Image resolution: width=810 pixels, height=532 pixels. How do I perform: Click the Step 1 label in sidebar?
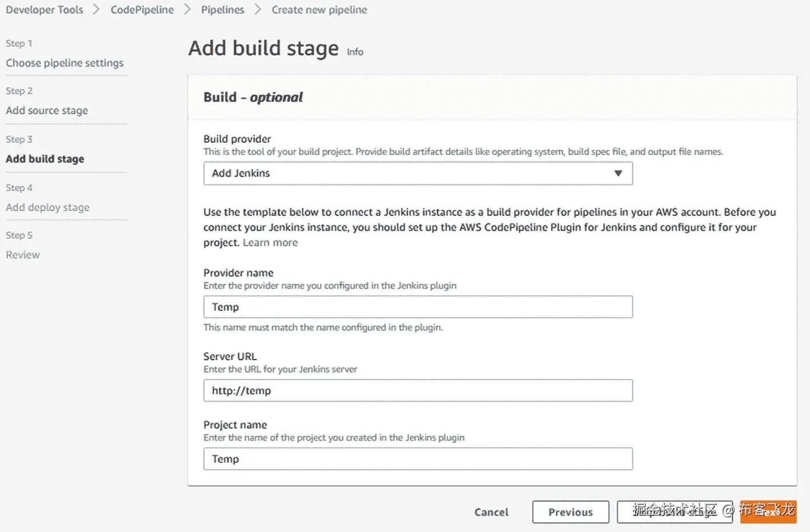click(19, 43)
